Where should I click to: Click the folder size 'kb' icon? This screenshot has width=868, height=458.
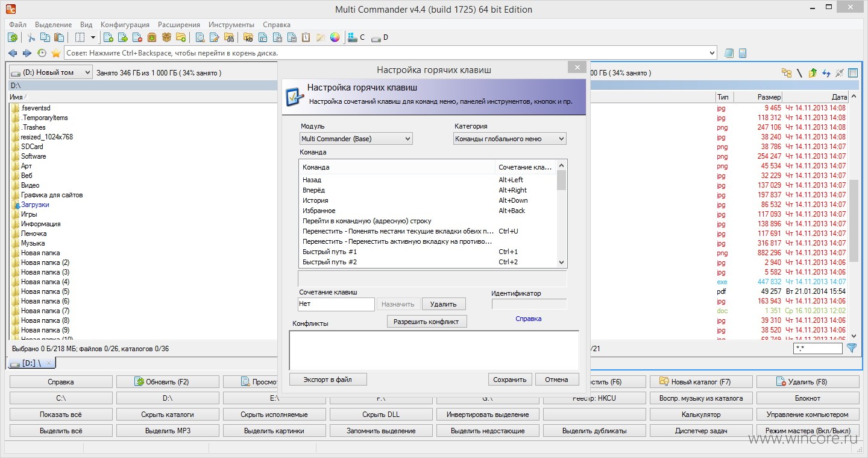tap(248, 37)
